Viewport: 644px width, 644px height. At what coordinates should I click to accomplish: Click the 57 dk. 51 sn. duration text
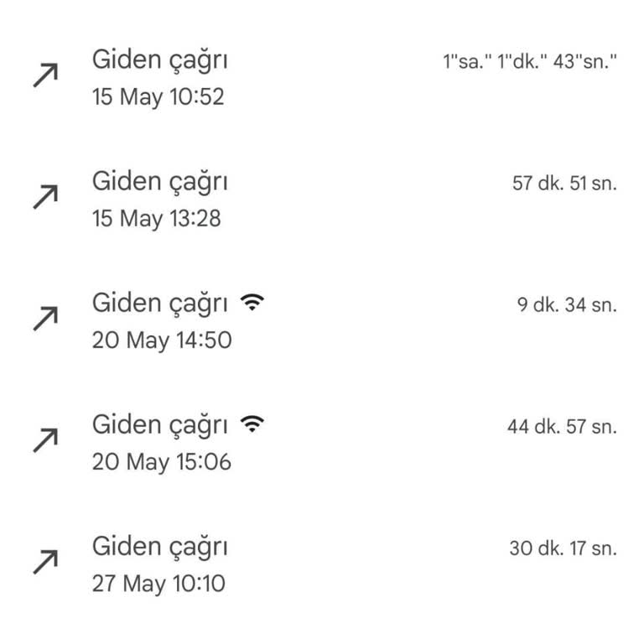click(x=564, y=184)
